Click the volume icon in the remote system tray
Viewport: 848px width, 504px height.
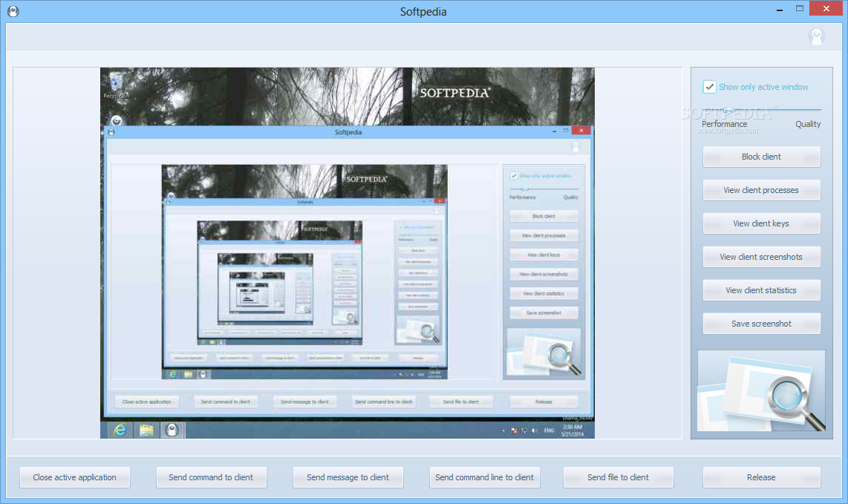(x=534, y=431)
